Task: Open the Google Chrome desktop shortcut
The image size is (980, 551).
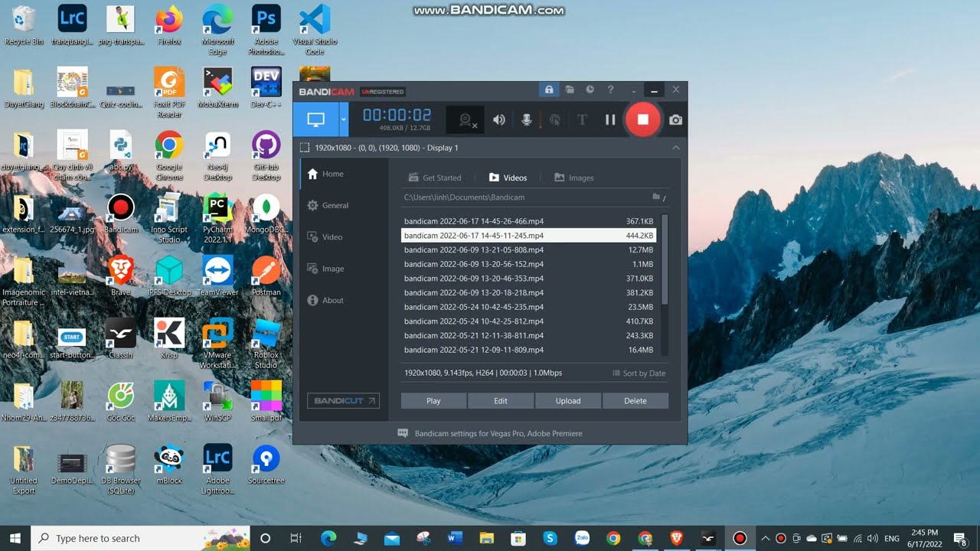Action: [x=169, y=155]
